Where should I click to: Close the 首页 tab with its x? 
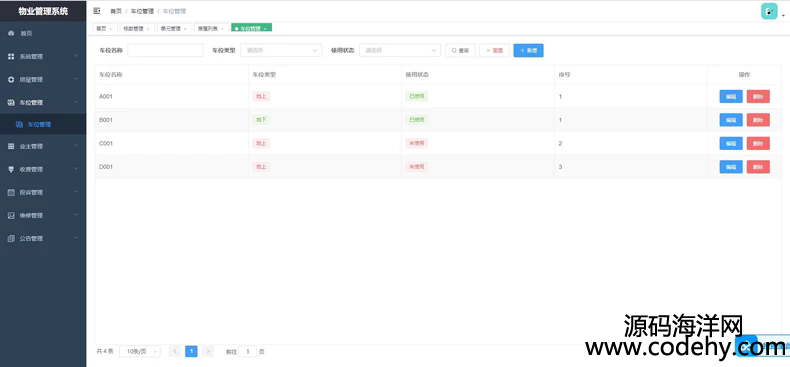click(x=110, y=29)
